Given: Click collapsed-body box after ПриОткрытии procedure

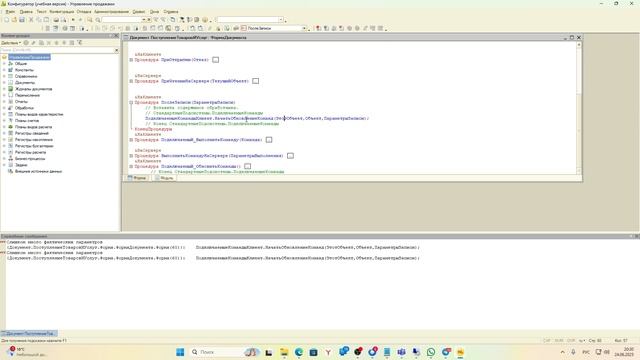Looking at the screenshot, I should [x=216, y=60].
